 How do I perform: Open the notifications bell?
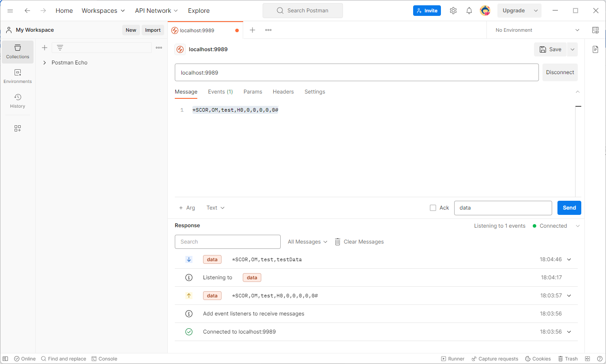[x=469, y=11]
